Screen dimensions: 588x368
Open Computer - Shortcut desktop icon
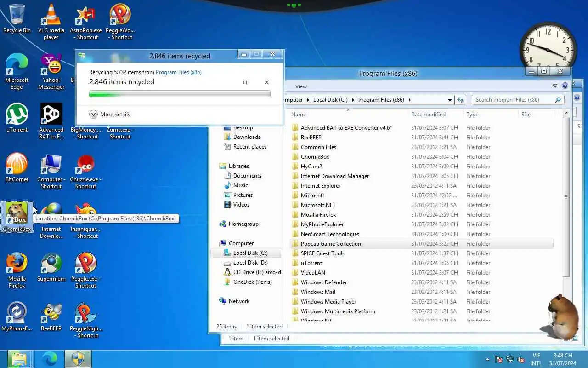tap(51, 171)
